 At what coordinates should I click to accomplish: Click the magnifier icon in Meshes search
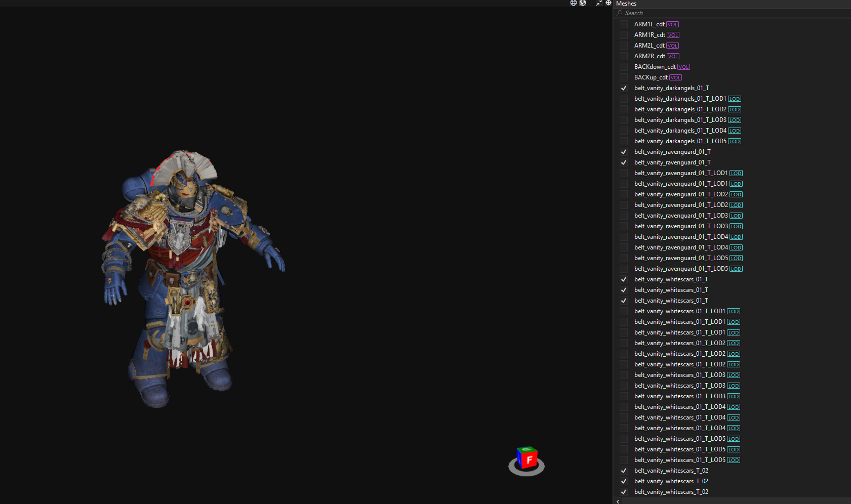tap(620, 13)
